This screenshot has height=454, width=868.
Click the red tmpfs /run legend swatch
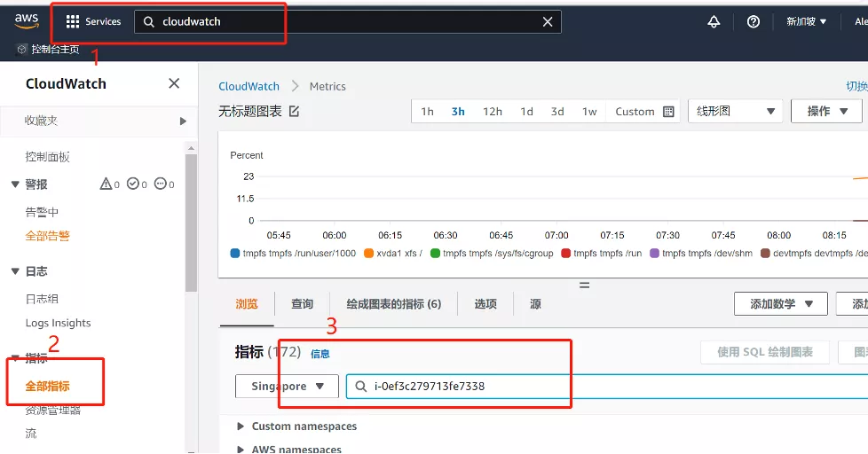click(x=565, y=254)
